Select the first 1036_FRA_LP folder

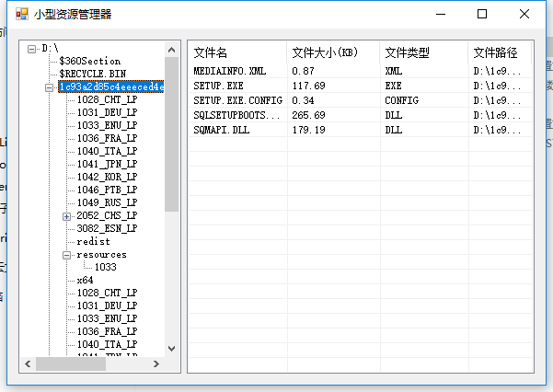[x=108, y=138]
